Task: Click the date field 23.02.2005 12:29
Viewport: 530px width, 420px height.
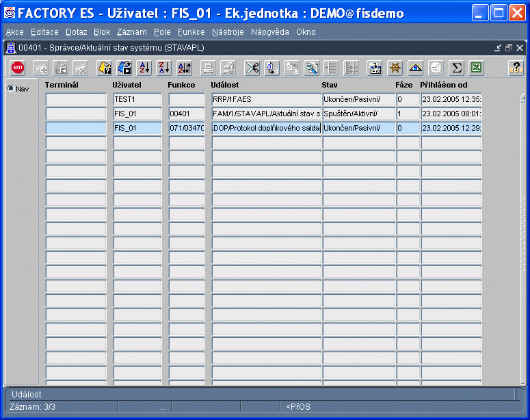Action: coord(451,128)
